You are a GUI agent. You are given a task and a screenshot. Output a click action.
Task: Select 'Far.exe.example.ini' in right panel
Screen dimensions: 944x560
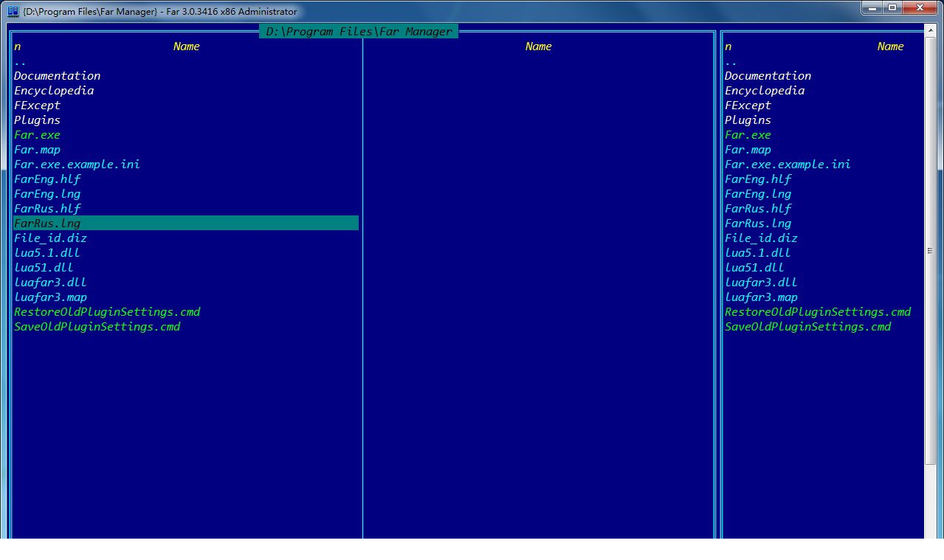pos(788,165)
